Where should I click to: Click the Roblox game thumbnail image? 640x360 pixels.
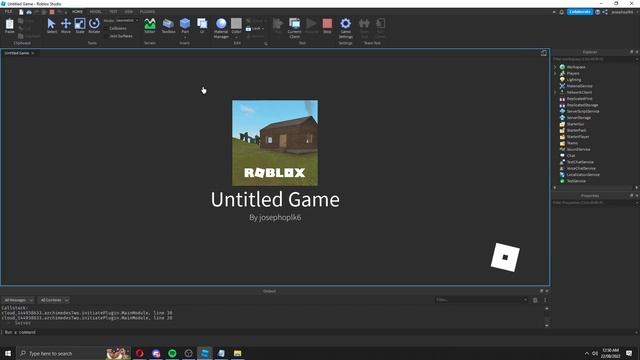(x=275, y=143)
